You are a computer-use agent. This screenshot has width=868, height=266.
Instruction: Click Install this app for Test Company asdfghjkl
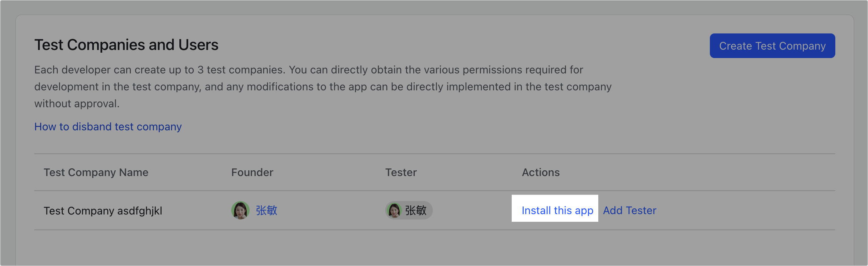click(x=557, y=210)
